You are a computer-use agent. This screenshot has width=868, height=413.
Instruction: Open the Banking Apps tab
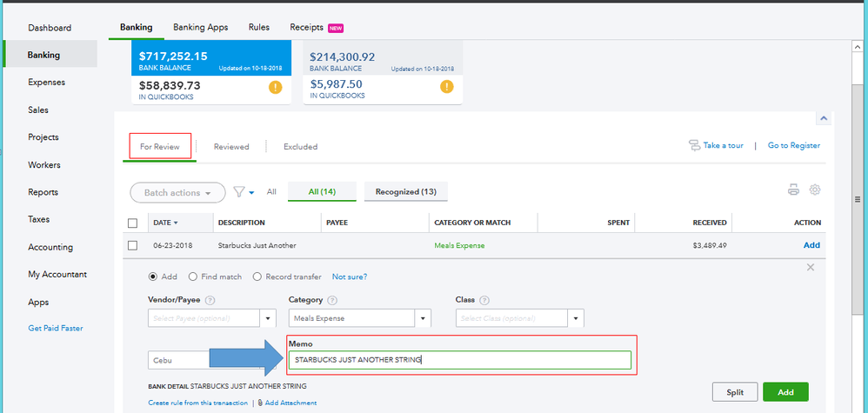(200, 27)
